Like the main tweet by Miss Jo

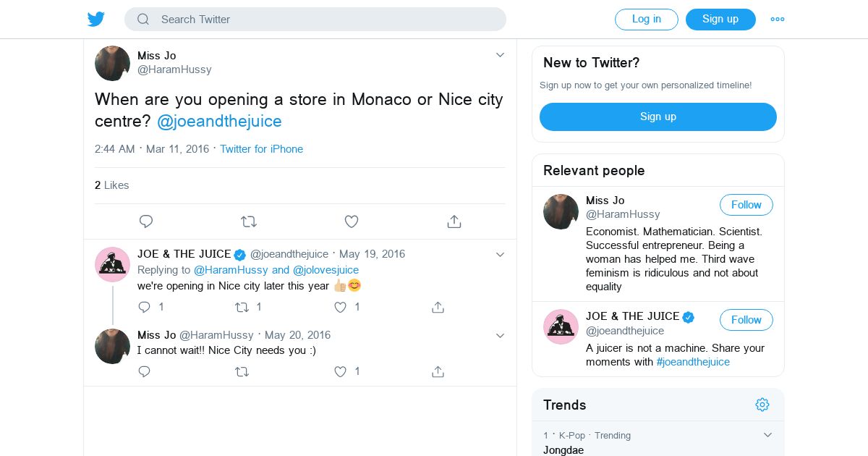[352, 221]
